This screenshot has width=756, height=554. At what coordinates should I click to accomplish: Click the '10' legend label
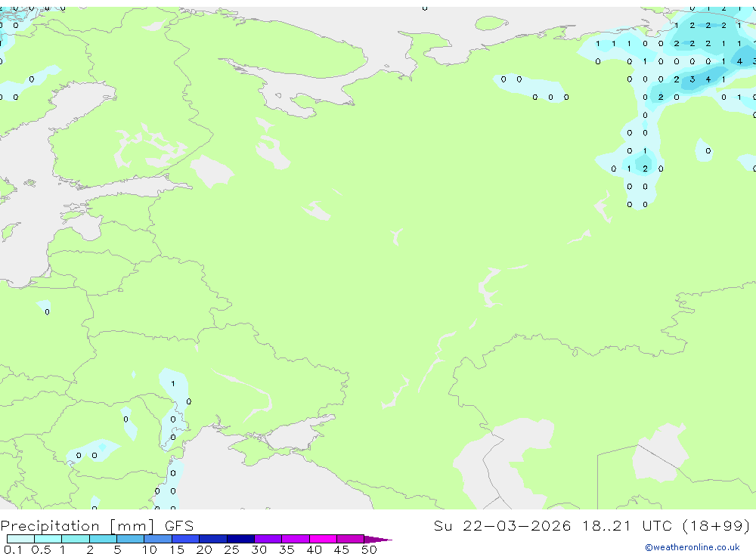point(150,549)
